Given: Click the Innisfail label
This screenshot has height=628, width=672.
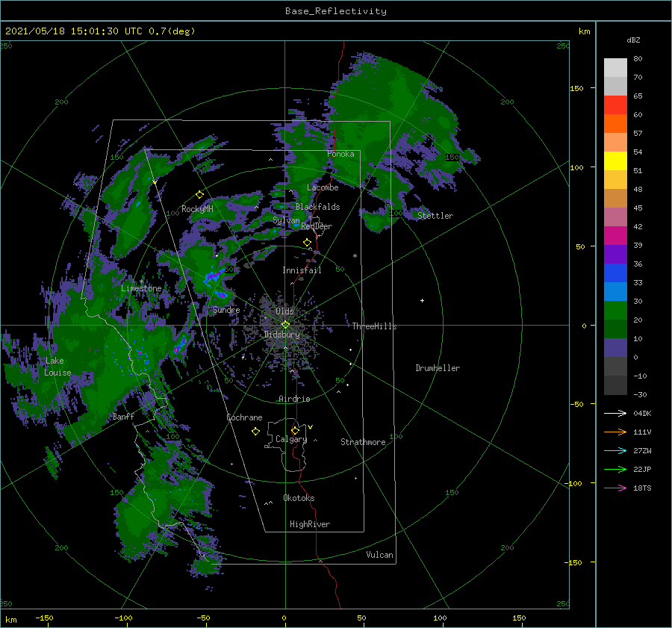Looking at the screenshot, I should click(302, 270).
